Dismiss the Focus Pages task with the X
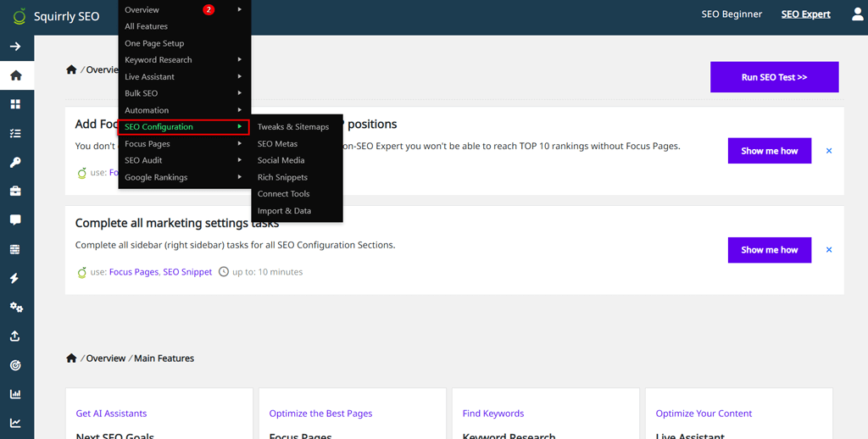 [829, 151]
